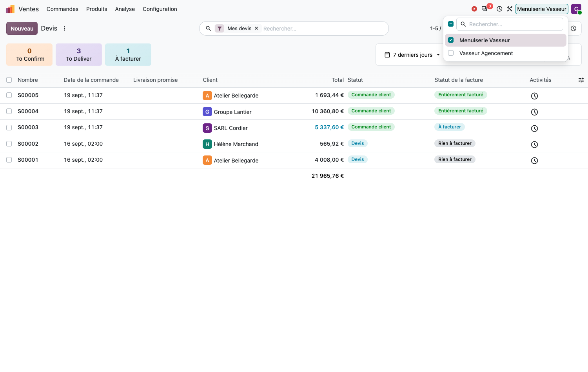Open the Configuration menu
This screenshot has height=372, width=588.
(x=160, y=9)
